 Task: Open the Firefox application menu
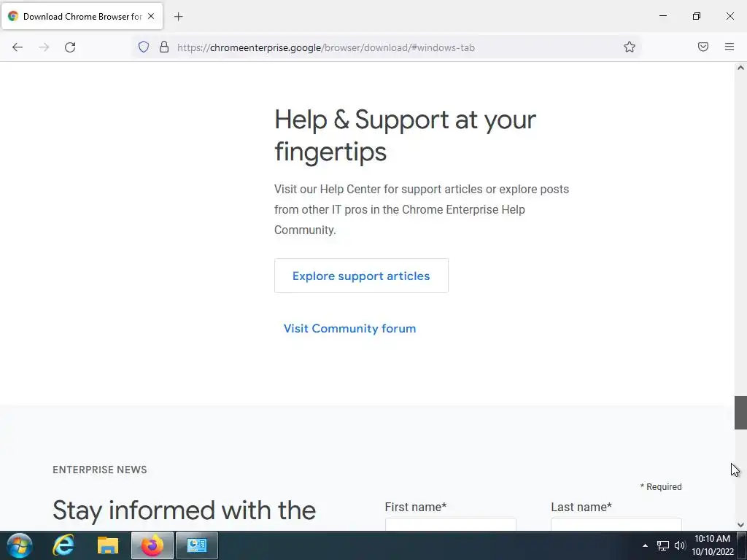729,47
